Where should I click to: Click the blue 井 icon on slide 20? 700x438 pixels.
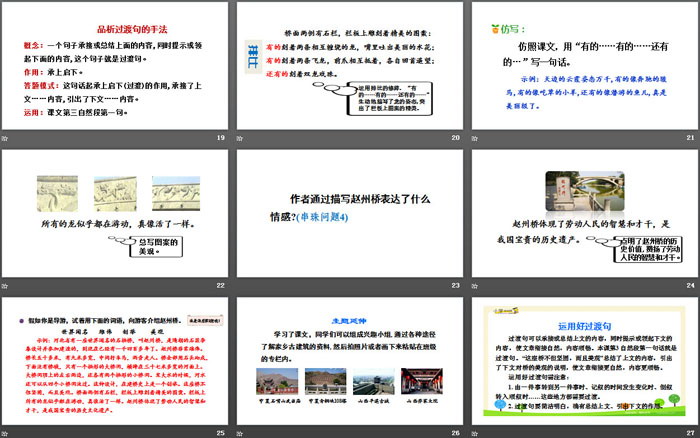(253, 56)
